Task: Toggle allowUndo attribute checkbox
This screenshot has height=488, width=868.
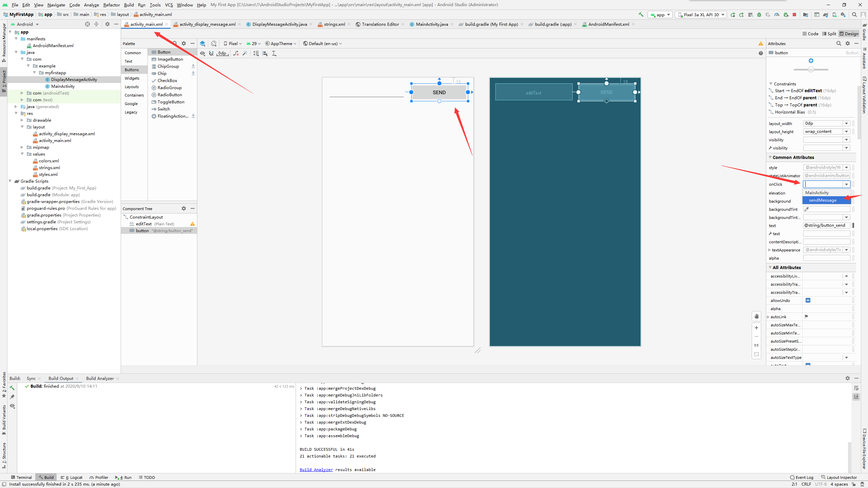Action: (808, 300)
